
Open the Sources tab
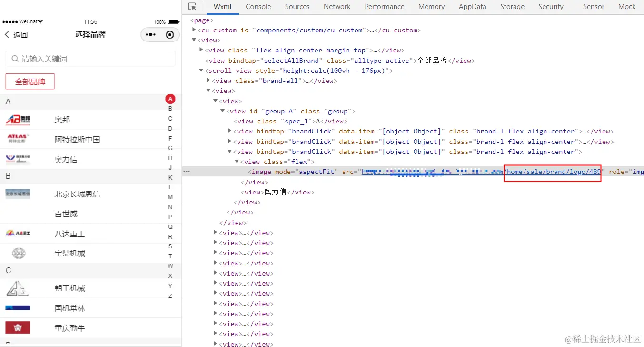point(297,7)
